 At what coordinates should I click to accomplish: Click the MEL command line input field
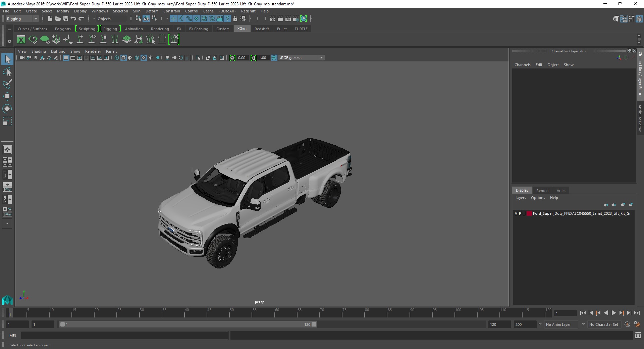[124, 335]
